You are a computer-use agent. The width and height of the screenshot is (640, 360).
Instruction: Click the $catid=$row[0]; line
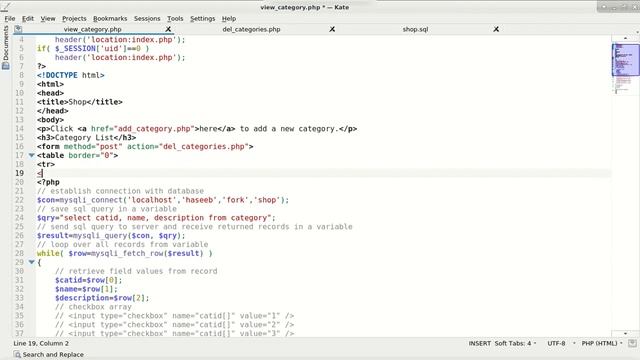(89, 280)
